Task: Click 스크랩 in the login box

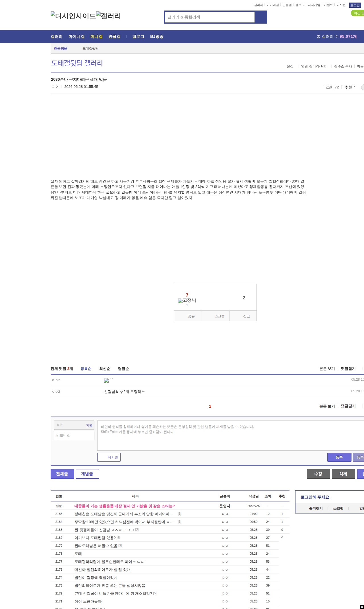Action: (338, 508)
